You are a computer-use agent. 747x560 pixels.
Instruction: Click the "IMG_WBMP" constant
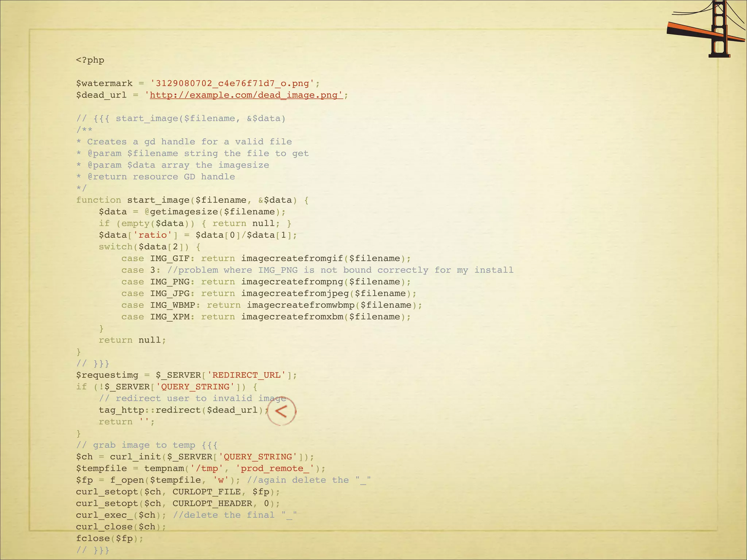coord(173,305)
